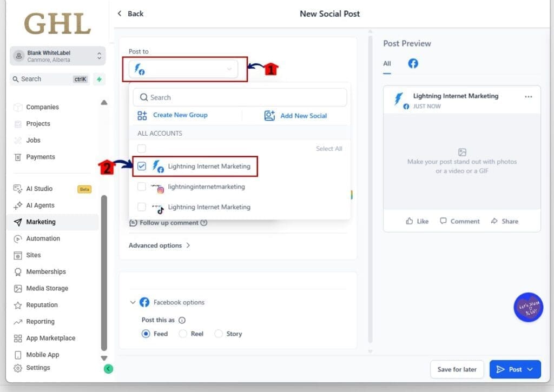Open the three-dot menu on preview card
Viewport: 554px width, 392px height.
tap(529, 97)
